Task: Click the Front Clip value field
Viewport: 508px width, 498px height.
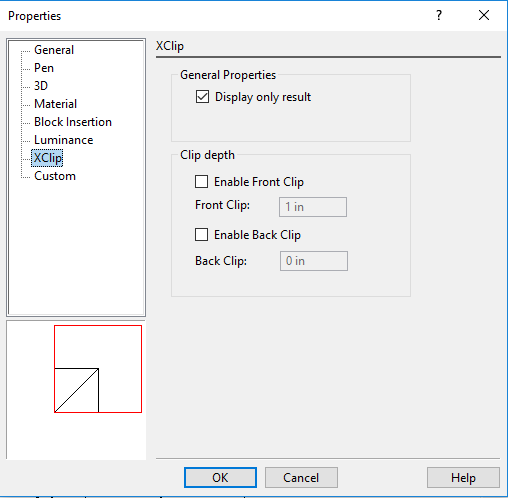Action: [x=313, y=207]
